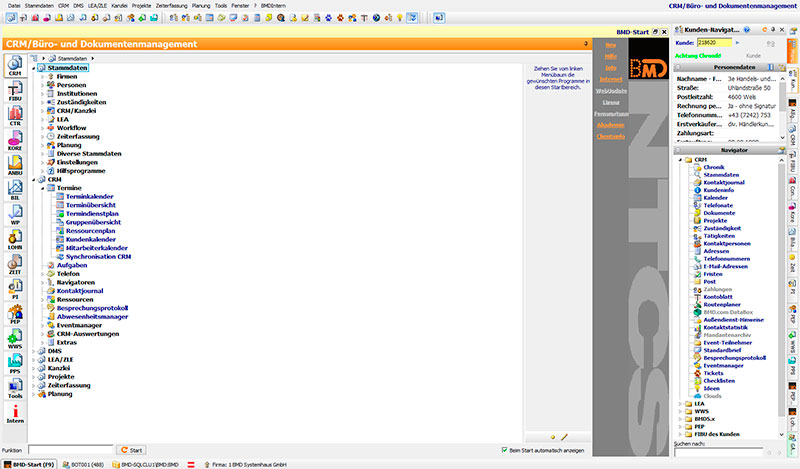800x469 pixels.
Task: Expand the DMS tree node
Action: [36, 352]
